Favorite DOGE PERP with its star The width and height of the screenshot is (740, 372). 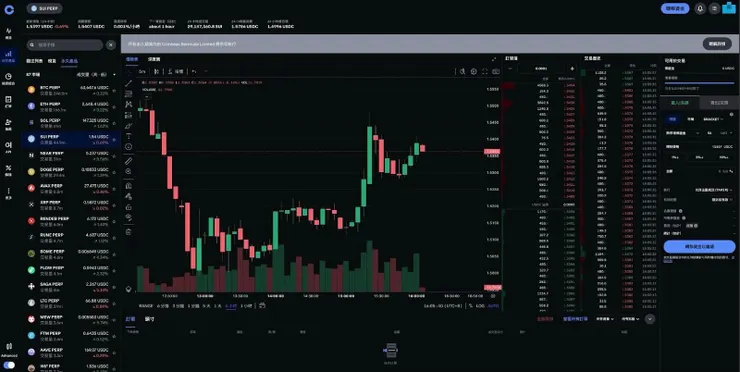point(114,173)
